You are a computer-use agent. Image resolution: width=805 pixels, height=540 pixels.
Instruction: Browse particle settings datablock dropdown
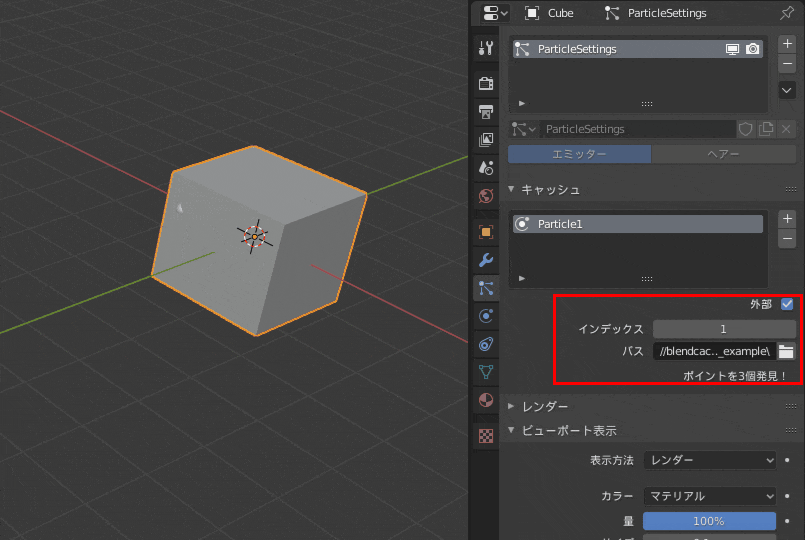tap(523, 129)
